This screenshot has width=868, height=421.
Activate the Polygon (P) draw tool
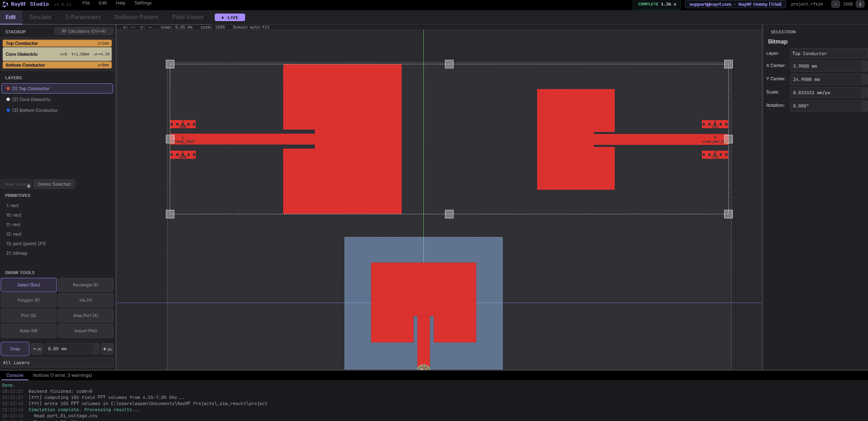point(29,300)
